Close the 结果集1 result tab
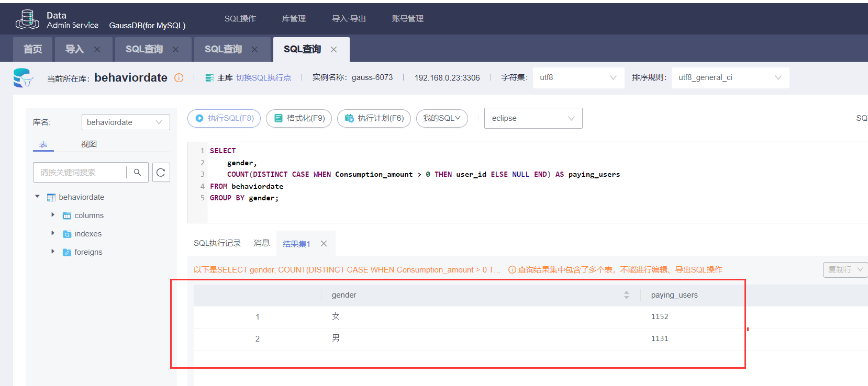The image size is (868, 386). (324, 244)
